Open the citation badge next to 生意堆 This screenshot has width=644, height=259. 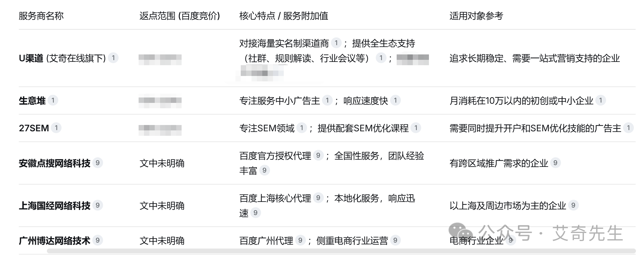coord(53,100)
